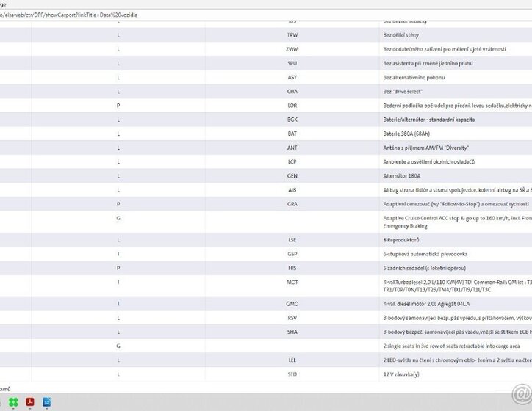Viewport: 532px width, 411px height.
Task: Select the TRW code cell
Action: [x=292, y=34]
